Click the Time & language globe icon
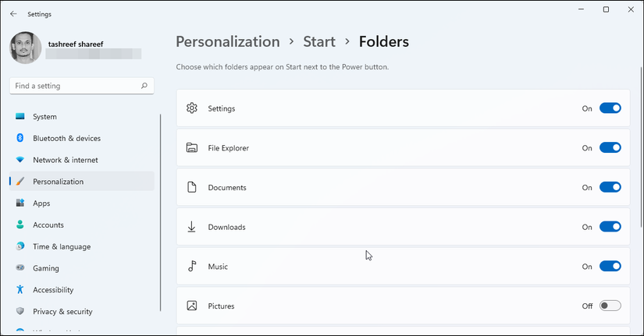The width and height of the screenshot is (644, 336). pos(20,246)
